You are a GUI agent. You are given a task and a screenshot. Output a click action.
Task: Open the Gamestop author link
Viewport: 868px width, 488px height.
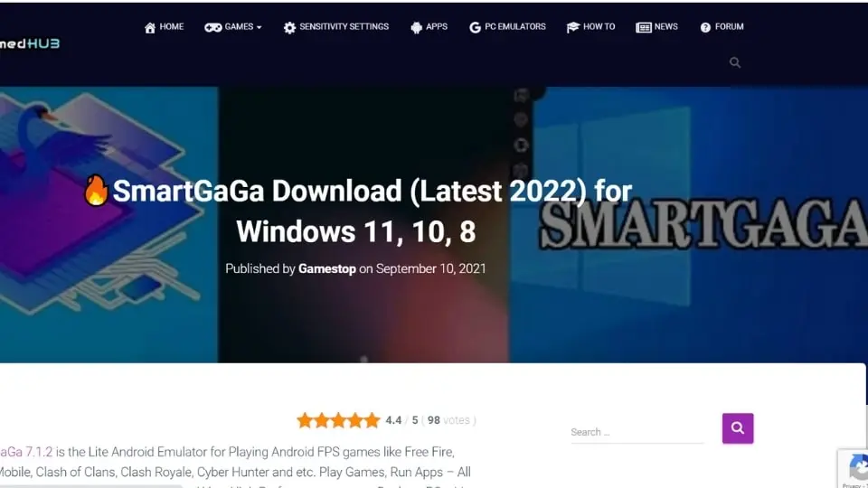(326, 268)
